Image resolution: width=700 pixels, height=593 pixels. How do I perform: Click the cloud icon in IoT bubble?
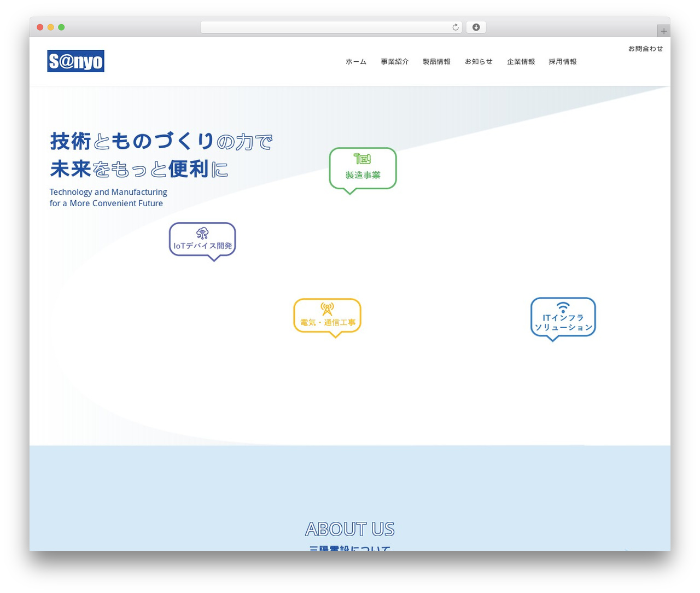point(202,233)
